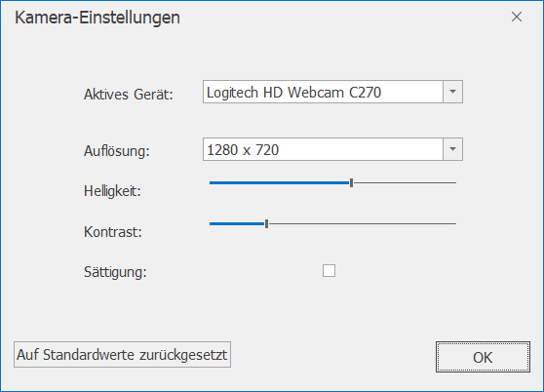Click the grey unfilled Helligkeit slider track
The width and height of the screenshot is (544, 392).
coord(405,182)
